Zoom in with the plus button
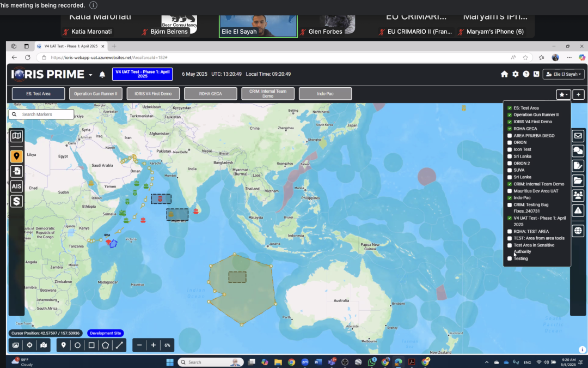This screenshot has width=588, height=368. (154, 345)
